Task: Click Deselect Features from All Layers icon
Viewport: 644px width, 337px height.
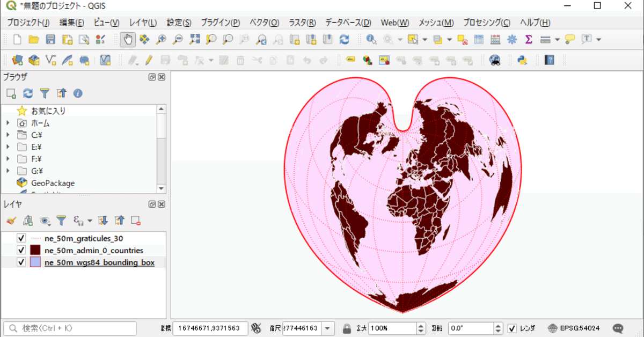Action: pyautogui.click(x=462, y=40)
